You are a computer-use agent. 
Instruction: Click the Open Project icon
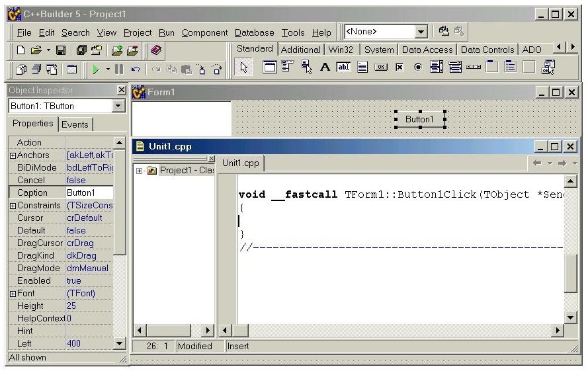point(97,50)
